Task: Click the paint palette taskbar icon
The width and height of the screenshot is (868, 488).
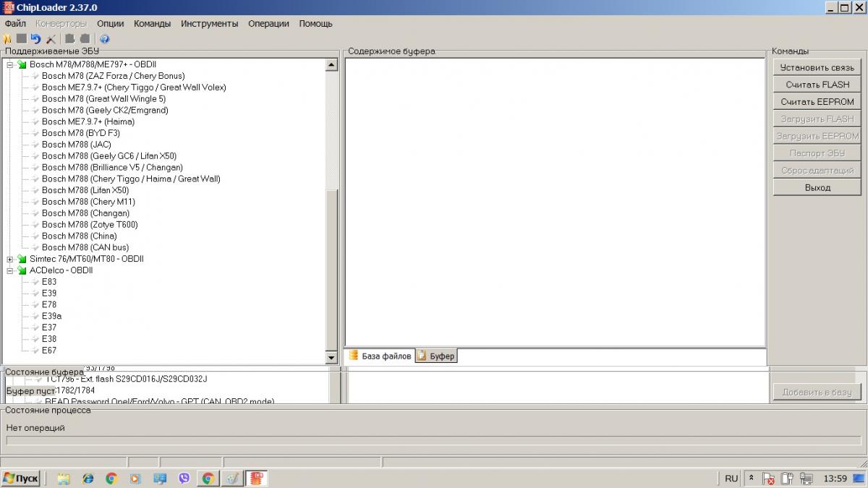Action: (231, 479)
